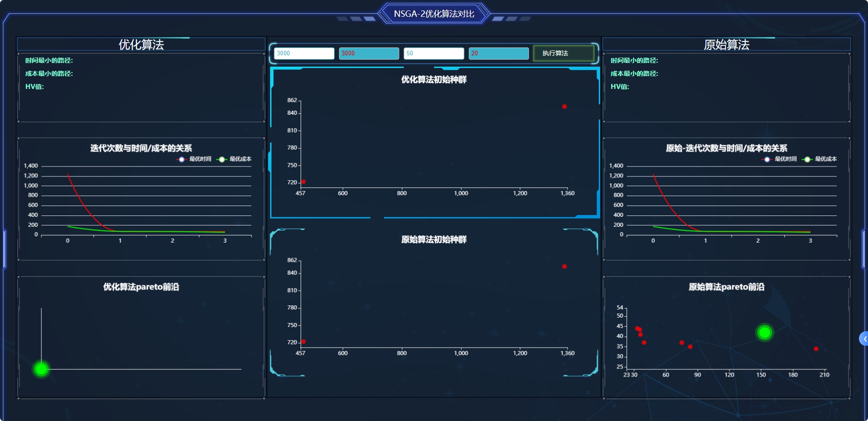Select the red point near 210 in 原始算法pareto前沿
The height and width of the screenshot is (421, 868).
pos(816,349)
